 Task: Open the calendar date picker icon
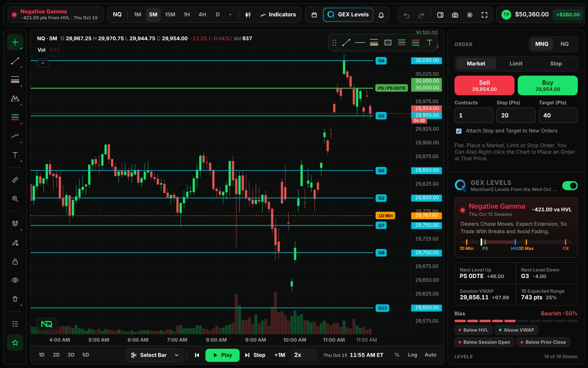[314, 15]
